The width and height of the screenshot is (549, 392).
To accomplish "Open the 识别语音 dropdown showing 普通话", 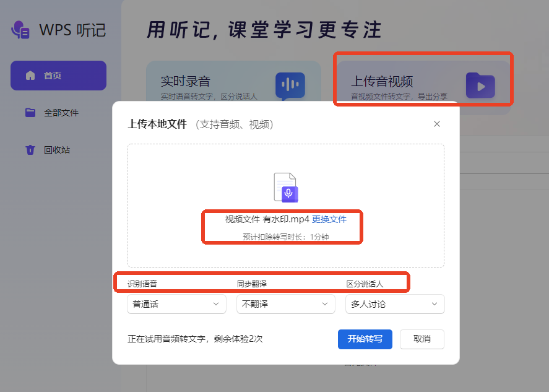I will click(176, 304).
